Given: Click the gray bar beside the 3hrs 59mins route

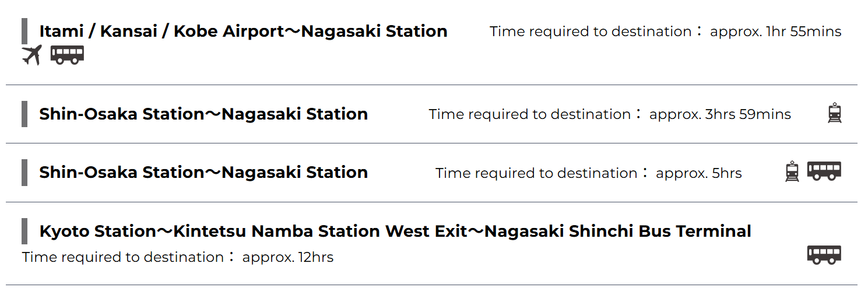Looking at the screenshot, I should (24, 114).
